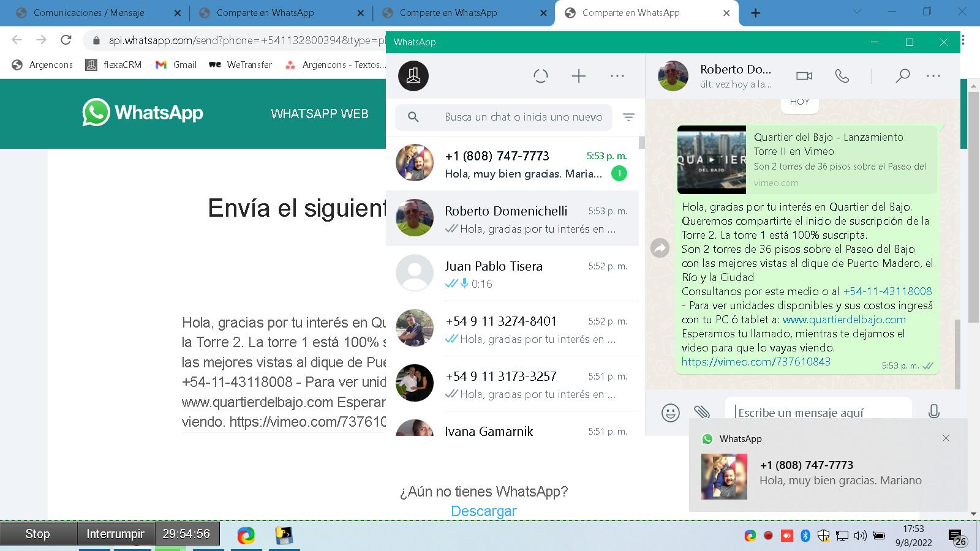This screenshot has width=980, height=551.
Task: Open the Ivana Gamarnik chat
Action: (x=512, y=424)
